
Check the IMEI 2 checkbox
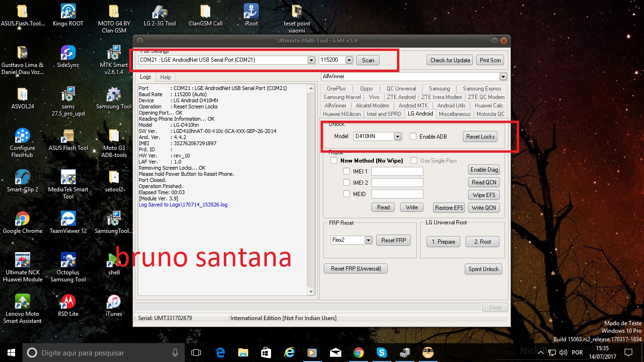point(347,182)
